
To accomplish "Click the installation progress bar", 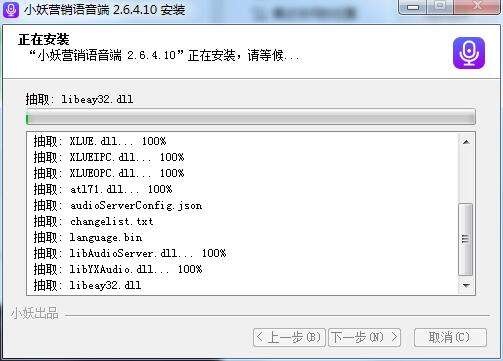I will click(251, 118).
